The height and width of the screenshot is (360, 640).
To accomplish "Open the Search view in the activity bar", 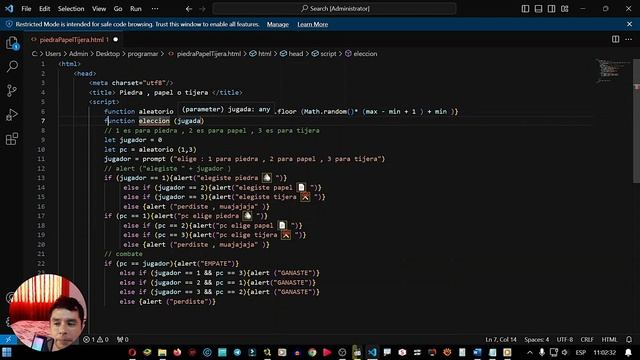I will tap(12, 67).
